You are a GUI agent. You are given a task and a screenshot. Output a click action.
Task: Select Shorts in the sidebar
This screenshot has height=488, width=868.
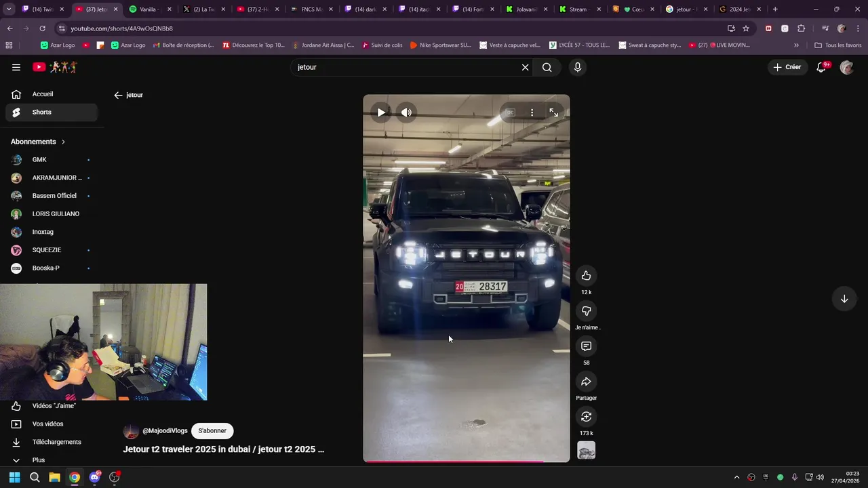52,112
